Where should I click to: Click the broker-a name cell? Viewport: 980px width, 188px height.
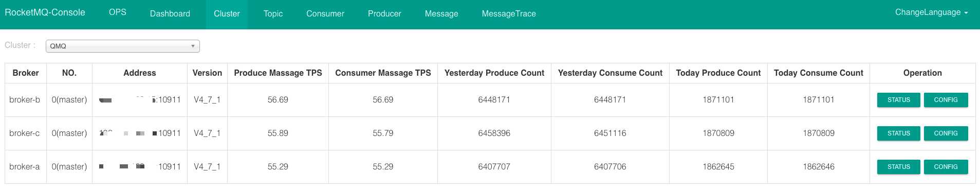25,167
